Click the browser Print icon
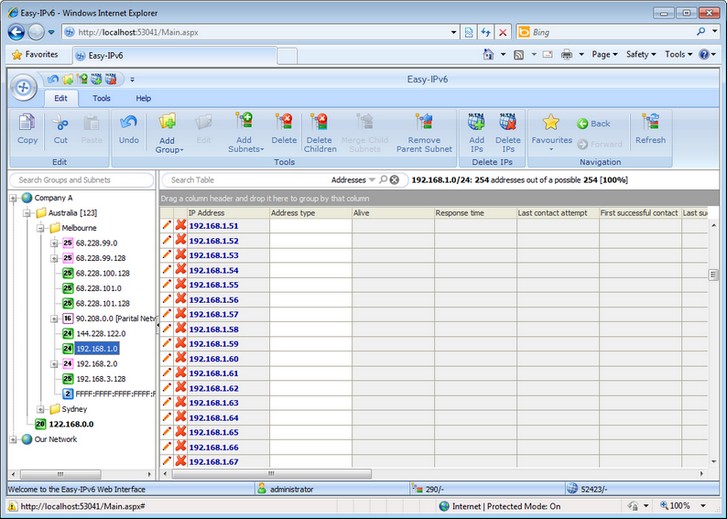The image size is (727, 519). click(567, 54)
